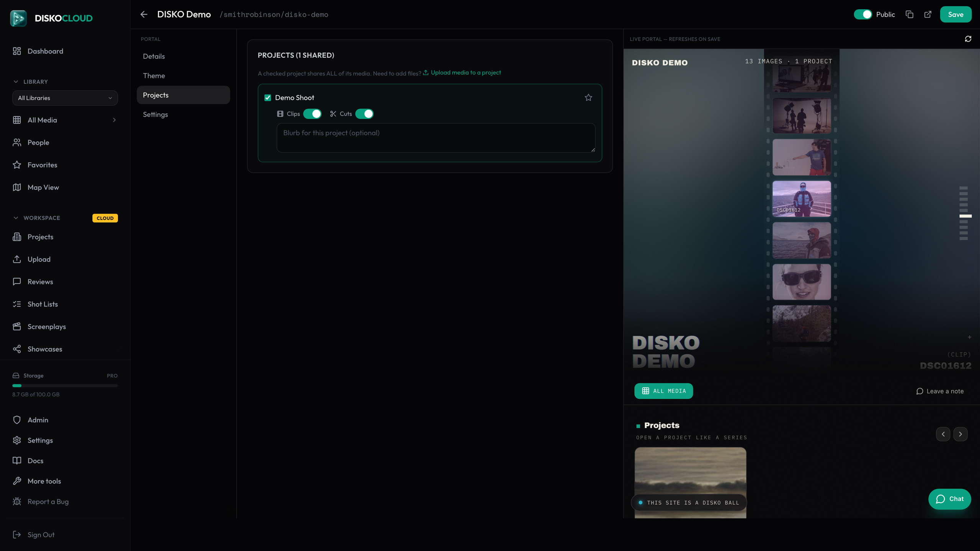
Task: Click the back arrow beside DISKO Demo
Action: (144, 15)
